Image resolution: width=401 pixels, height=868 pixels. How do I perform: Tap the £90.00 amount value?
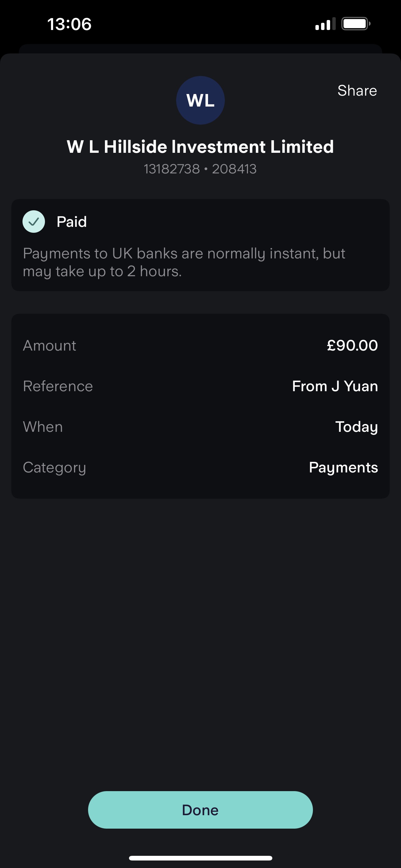click(352, 346)
